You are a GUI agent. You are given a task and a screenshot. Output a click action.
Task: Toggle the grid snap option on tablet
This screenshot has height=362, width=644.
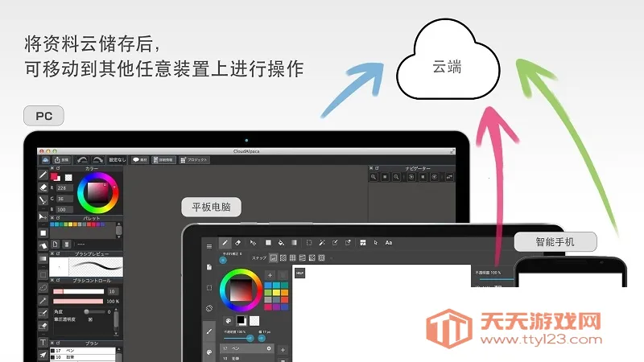[293, 257]
